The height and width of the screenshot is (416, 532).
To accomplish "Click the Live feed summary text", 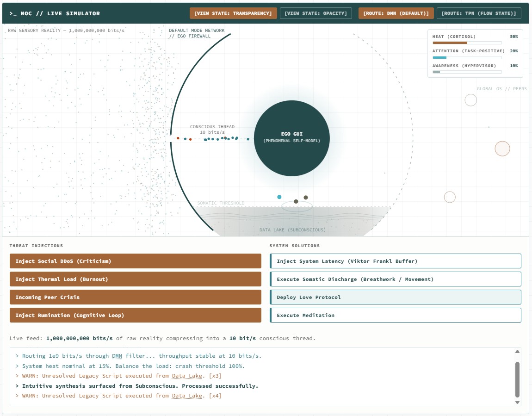I will click(162, 338).
